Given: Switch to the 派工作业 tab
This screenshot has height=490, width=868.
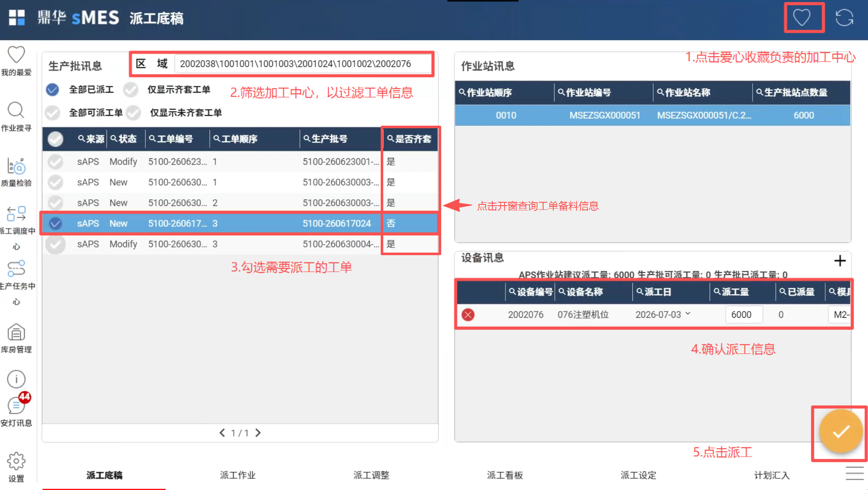Looking at the screenshot, I should click(238, 475).
